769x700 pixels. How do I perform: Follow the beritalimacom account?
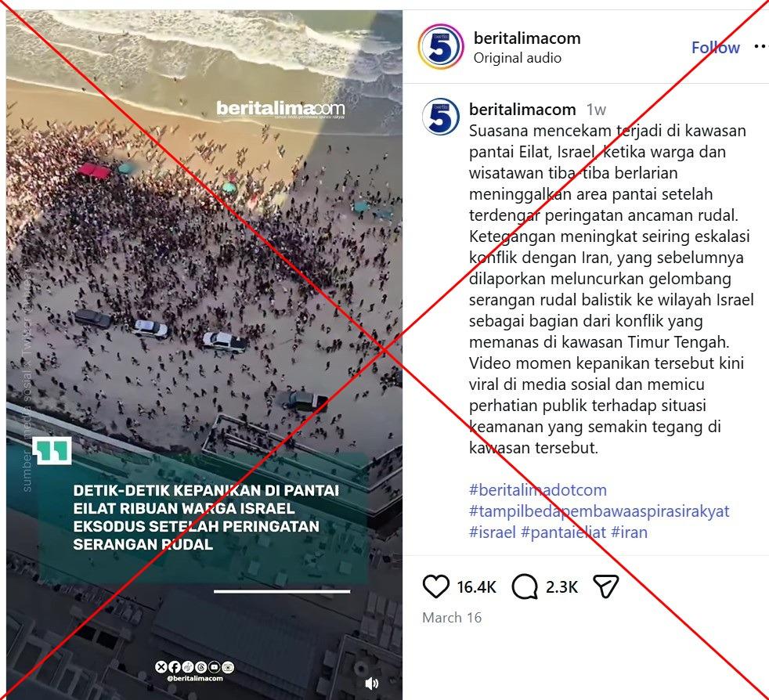point(716,47)
